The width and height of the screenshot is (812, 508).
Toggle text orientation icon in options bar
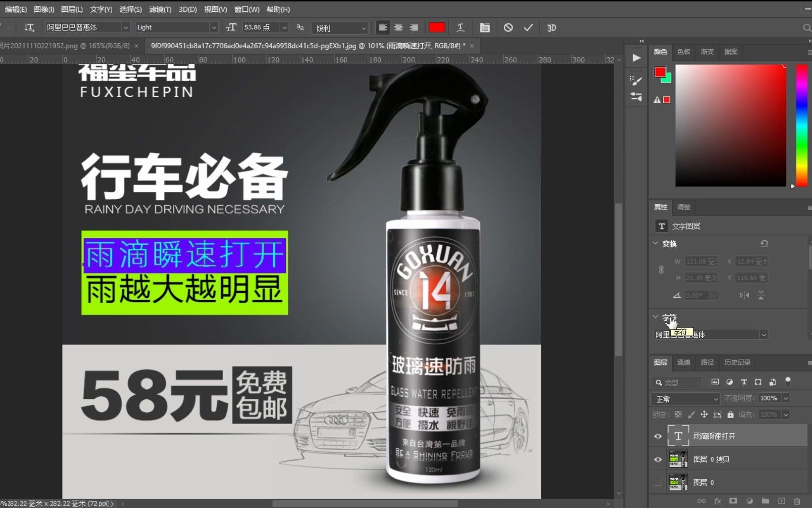(x=29, y=27)
